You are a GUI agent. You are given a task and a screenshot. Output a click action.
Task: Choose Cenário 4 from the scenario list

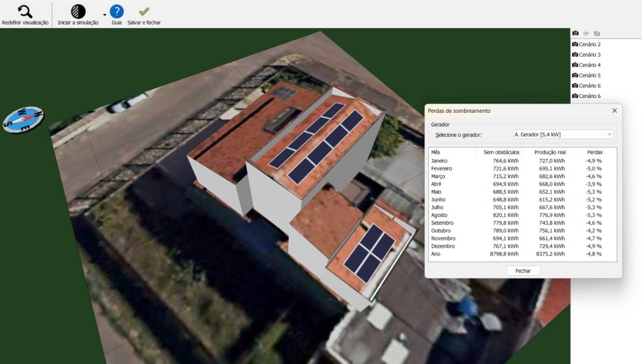[x=589, y=65]
